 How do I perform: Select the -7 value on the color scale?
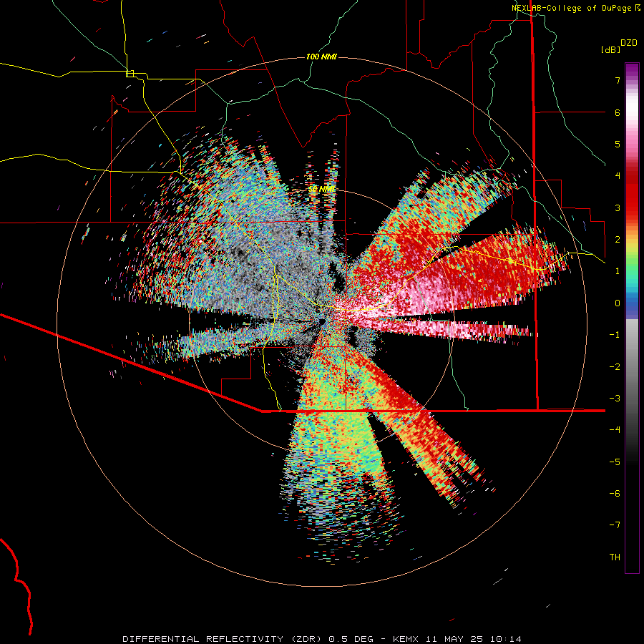coord(615,525)
